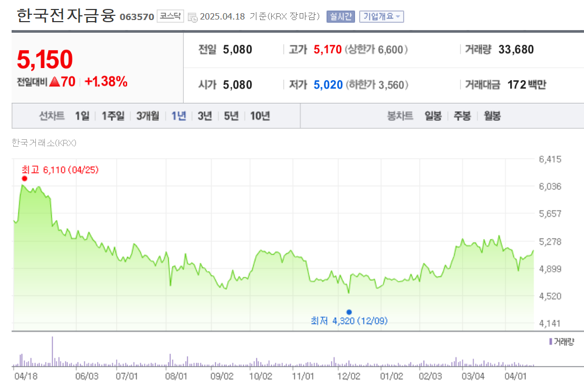Switch to 일봉 daily candle chart
This screenshot has width=584, height=392.
click(433, 116)
